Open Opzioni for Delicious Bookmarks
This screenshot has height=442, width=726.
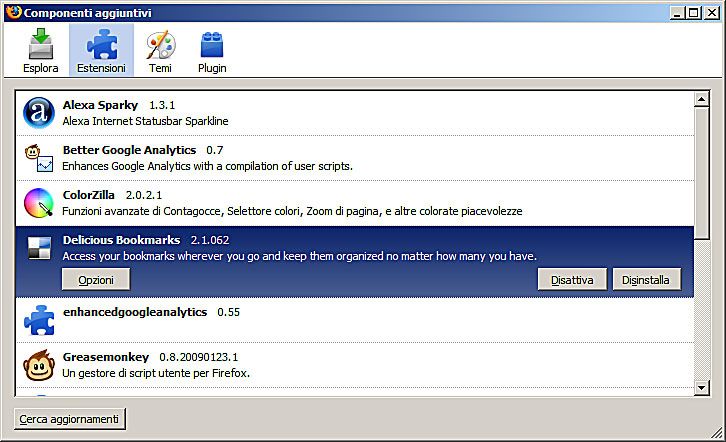click(96, 280)
